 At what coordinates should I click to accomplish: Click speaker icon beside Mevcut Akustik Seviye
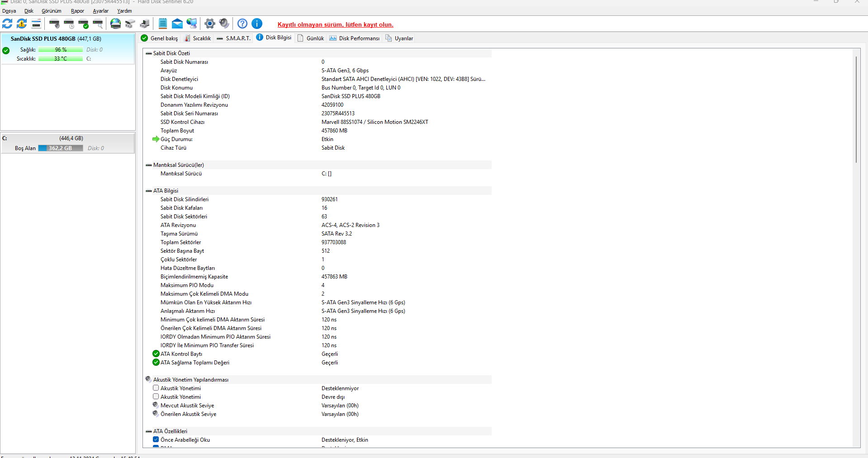coord(156,405)
